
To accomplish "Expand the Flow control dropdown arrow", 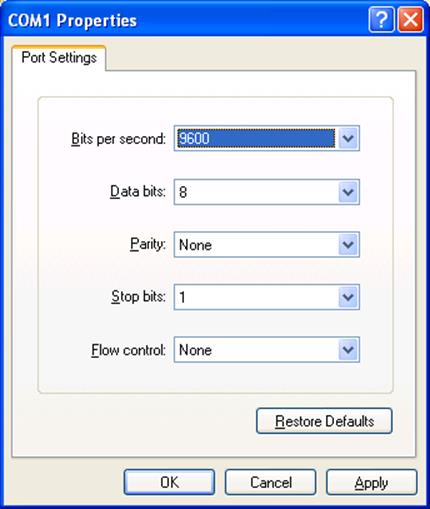I will pos(348,350).
